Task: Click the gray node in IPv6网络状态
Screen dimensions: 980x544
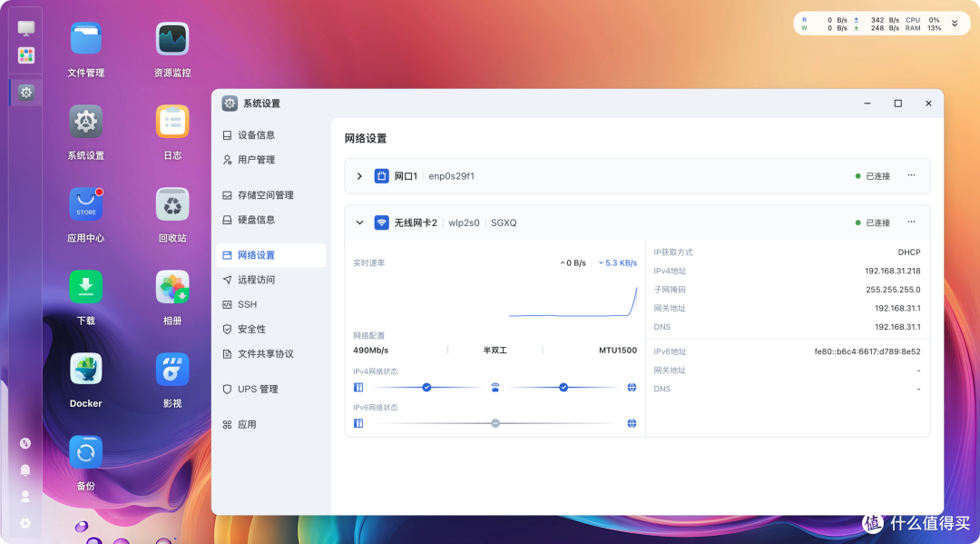Action: pyautogui.click(x=495, y=423)
